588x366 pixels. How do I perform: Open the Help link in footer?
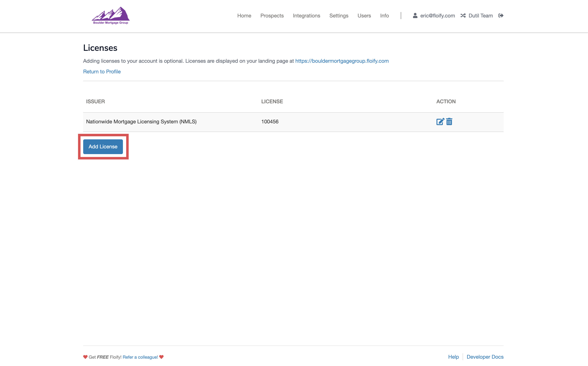(453, 357)
